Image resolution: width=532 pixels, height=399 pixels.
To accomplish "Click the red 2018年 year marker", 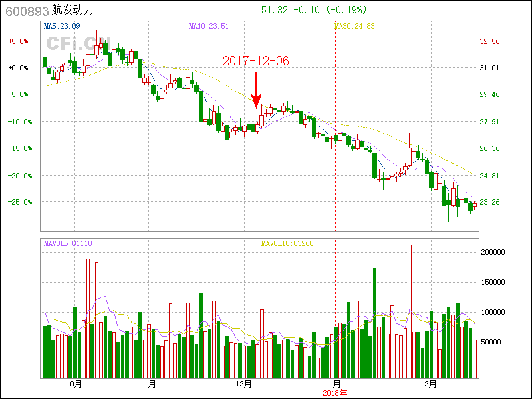I will [335, 393].
